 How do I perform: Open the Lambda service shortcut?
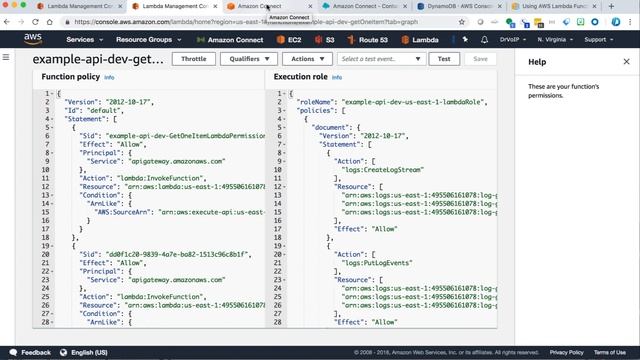[x=420, y=40]
